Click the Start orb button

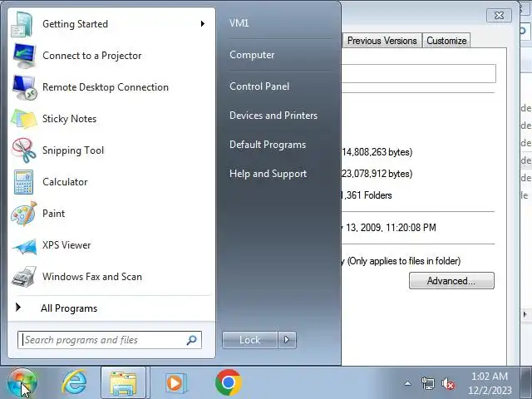pyautogui.click(x=22, y=382)
